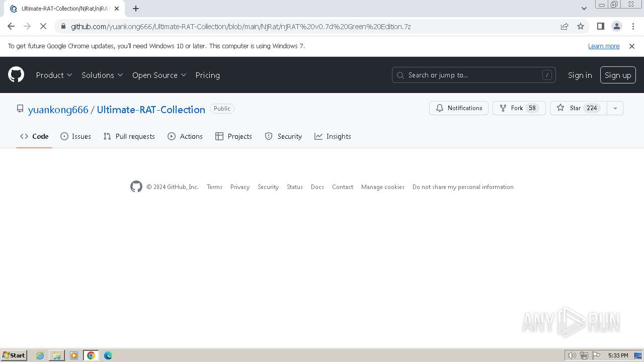Open footer Status link
The height and width of the screenshot is (362, 644).
295,187
